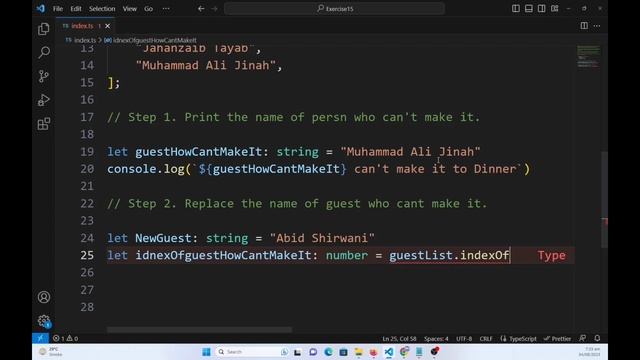Toggle the secondary side bar layout icon

click(x=542, y=9)
